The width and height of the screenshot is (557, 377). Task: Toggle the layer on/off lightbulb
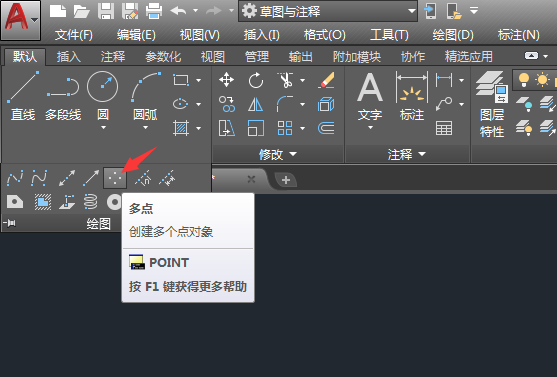click(x=524, y=80)
